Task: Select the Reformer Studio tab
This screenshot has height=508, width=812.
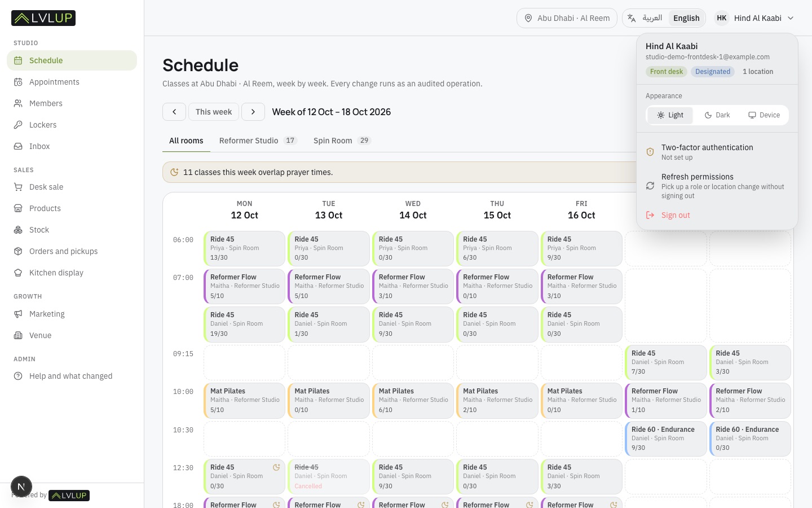Action: point(258,141)
